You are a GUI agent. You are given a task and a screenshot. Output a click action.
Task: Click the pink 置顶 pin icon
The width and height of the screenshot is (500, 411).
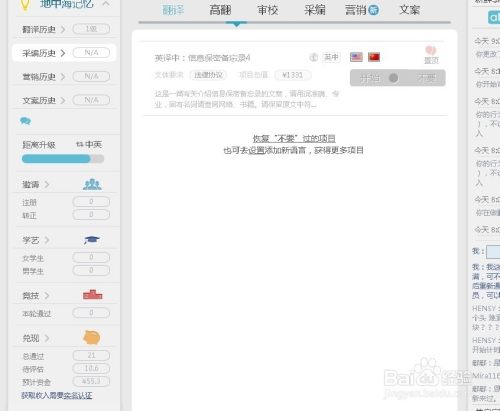[x=431, y=51]
